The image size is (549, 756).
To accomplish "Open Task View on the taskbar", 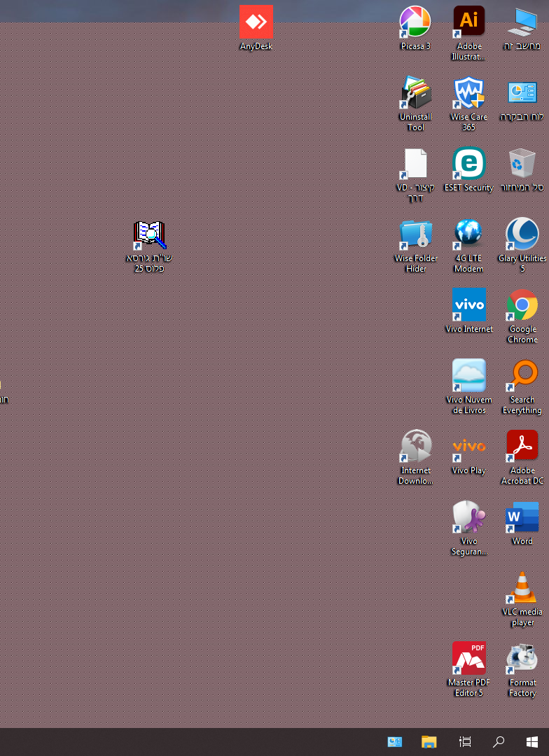I will point(465,741).
